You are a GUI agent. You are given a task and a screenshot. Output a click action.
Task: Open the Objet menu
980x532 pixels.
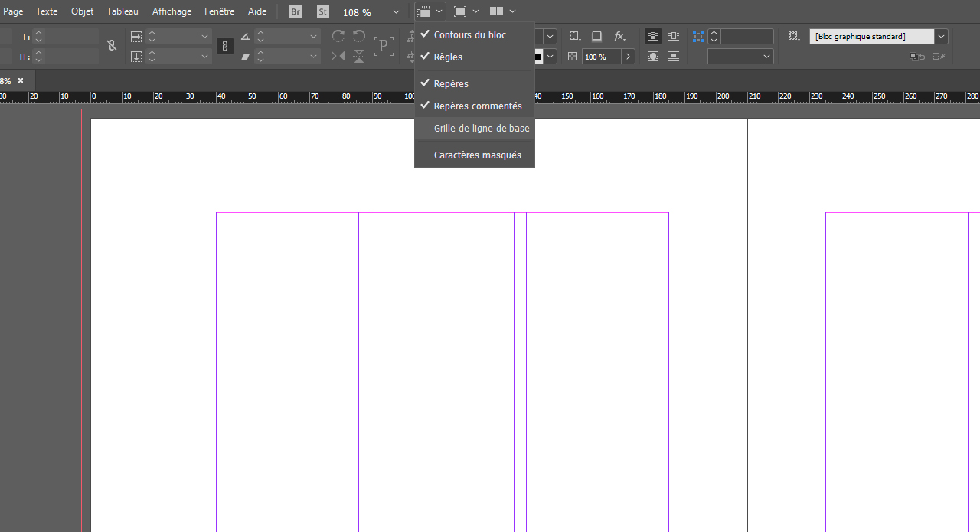point(83,11)
